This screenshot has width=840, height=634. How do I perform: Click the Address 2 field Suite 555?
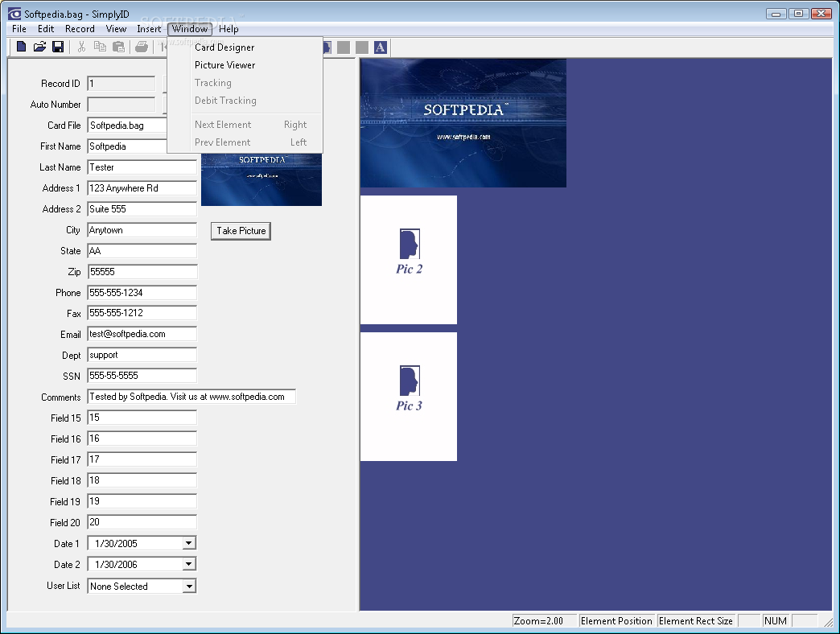(x=142, y=209)
